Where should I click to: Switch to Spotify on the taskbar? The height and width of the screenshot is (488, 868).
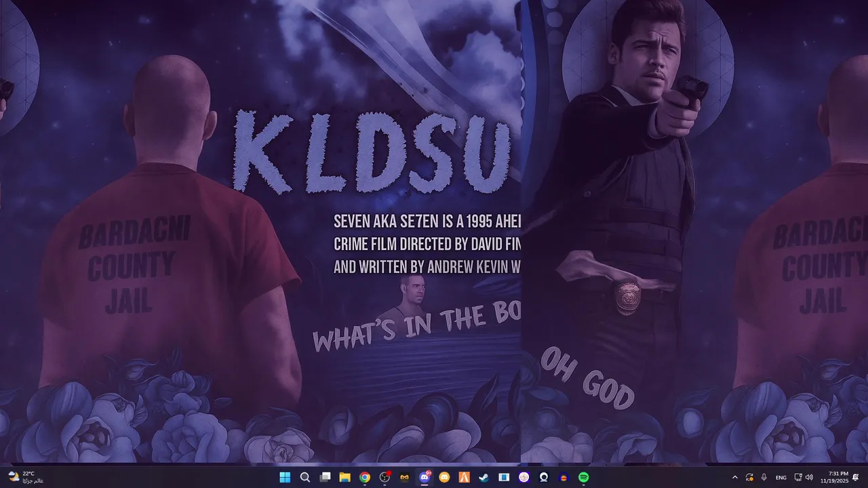[x=583, y=477]
